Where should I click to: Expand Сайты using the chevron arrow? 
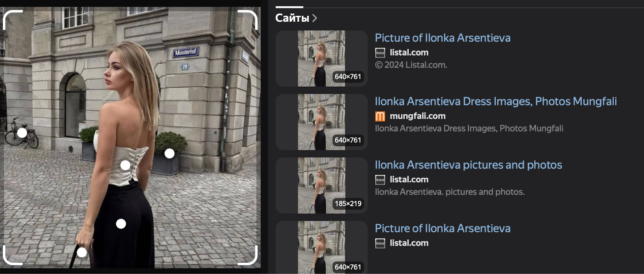[315, 18]
